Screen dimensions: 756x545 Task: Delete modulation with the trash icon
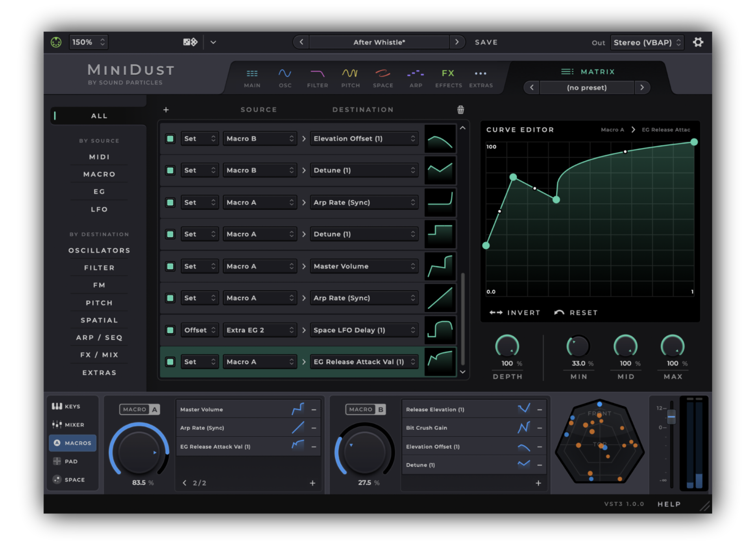(460, 110)
